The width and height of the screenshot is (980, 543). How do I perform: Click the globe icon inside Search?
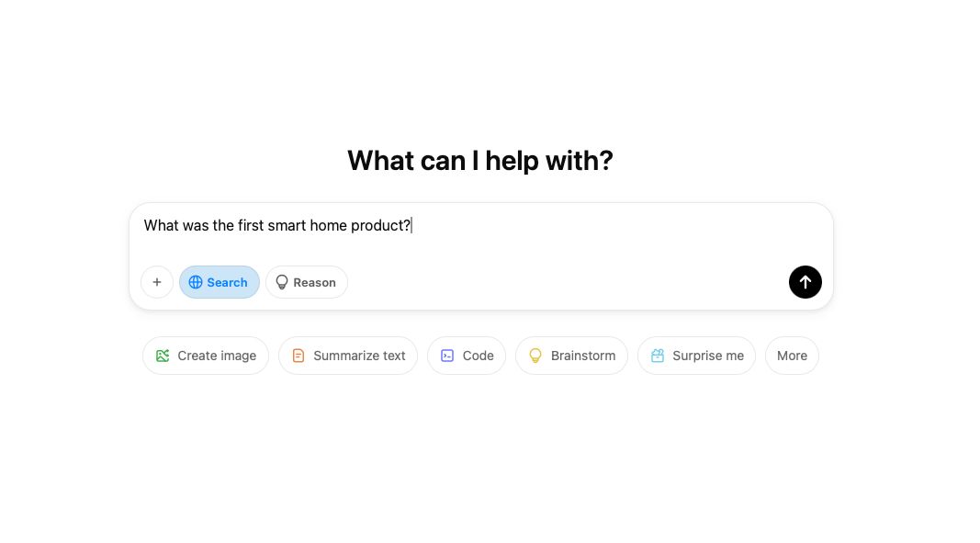coord(197,282)
